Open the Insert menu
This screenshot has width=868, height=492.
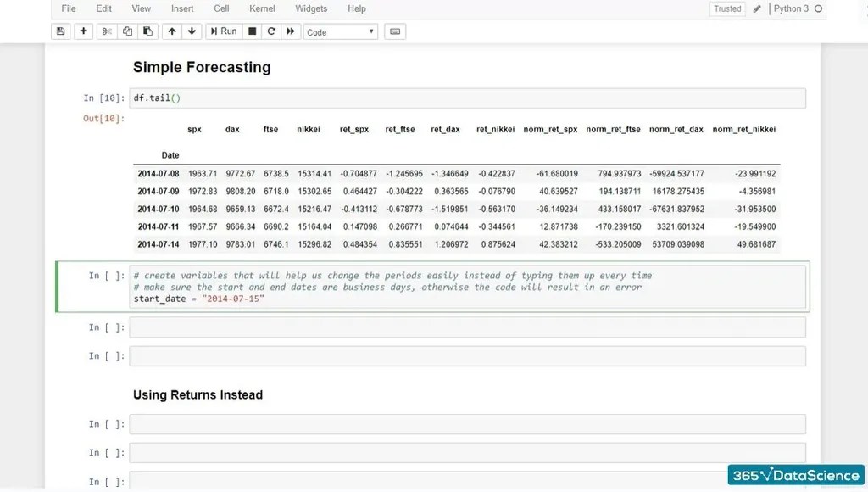[181, 8]
